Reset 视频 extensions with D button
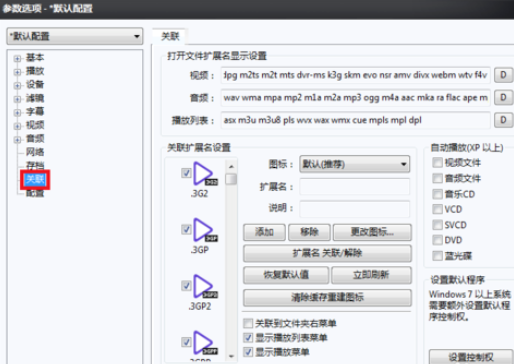Image resolution: width=514 pixels, height=364 pixels. (503, 75)
